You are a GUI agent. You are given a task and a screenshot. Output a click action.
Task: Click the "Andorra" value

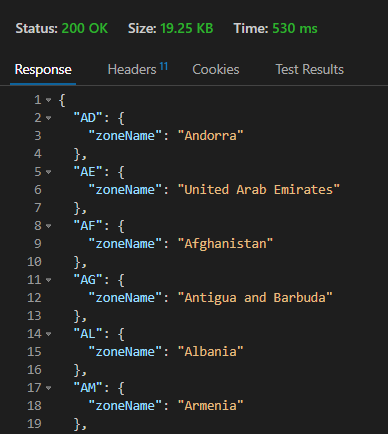pyautogui.click(x=210, y=136)
